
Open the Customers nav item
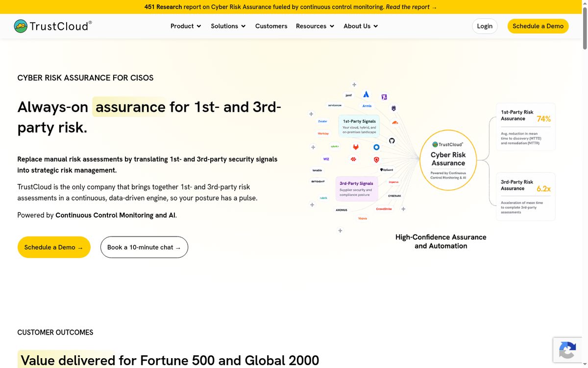[271, 26]
